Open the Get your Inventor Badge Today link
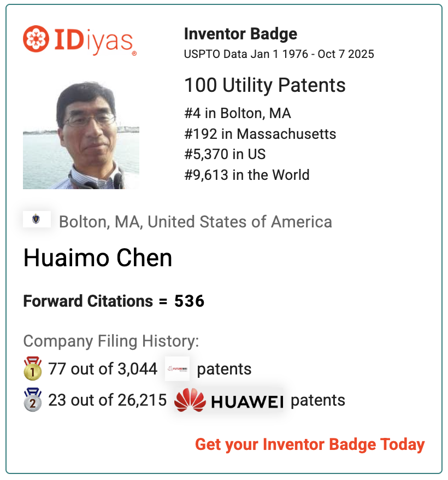The width and height of the screenshot is (448, 480). (x=310, y=444)
